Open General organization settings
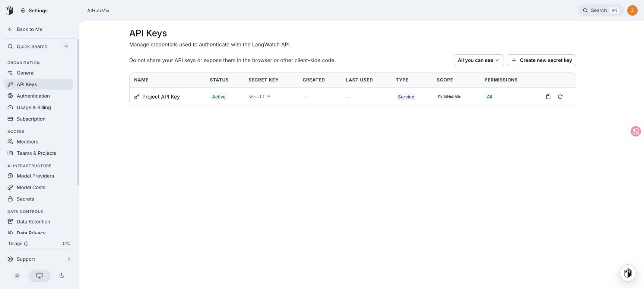This screenshot has width=644, height=289. click(x=39, y=73)
